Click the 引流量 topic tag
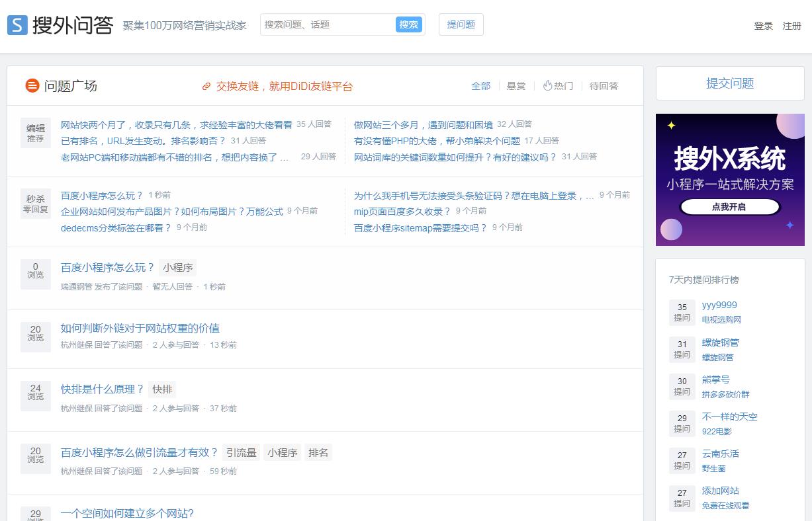The height and width of the screenshot is (521, 812). 241,453
